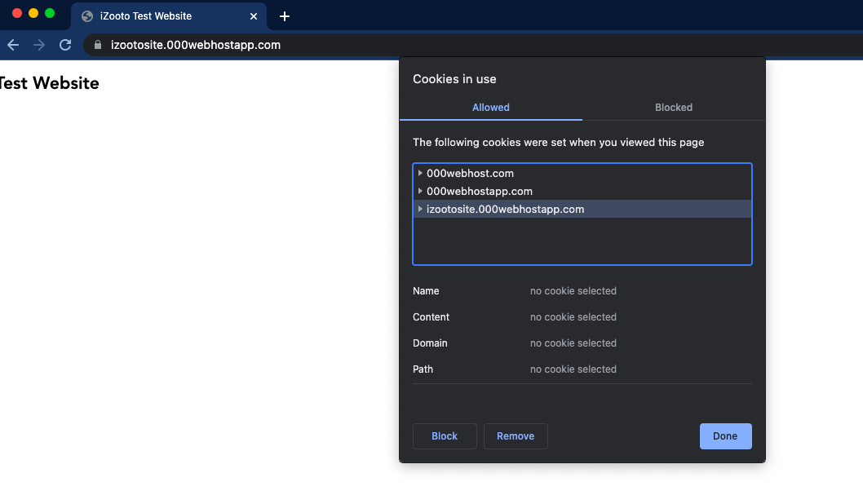Close the iZooto Test Website tab
The width and height of the screenshot is (863, 504).
(254, 16)
